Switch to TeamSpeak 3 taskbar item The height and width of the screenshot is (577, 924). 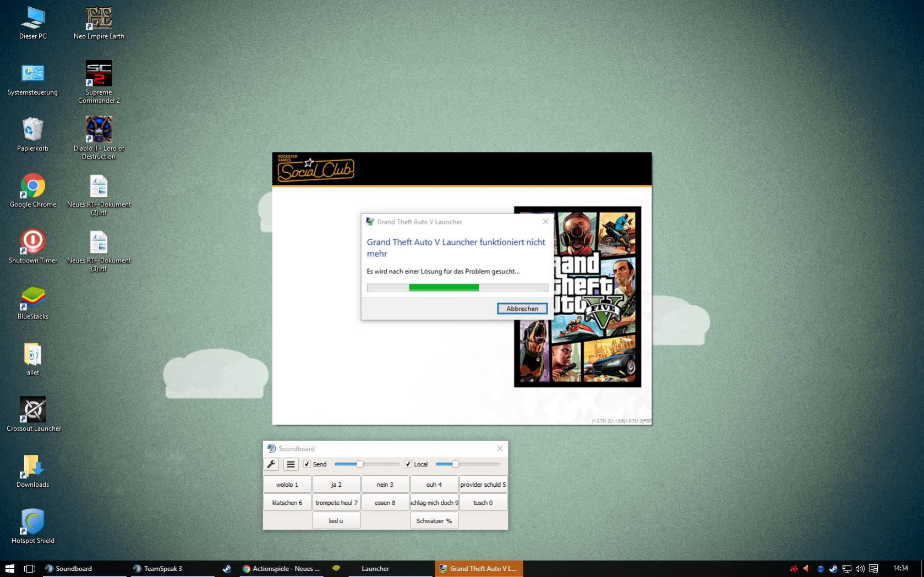tap(172, 569)
